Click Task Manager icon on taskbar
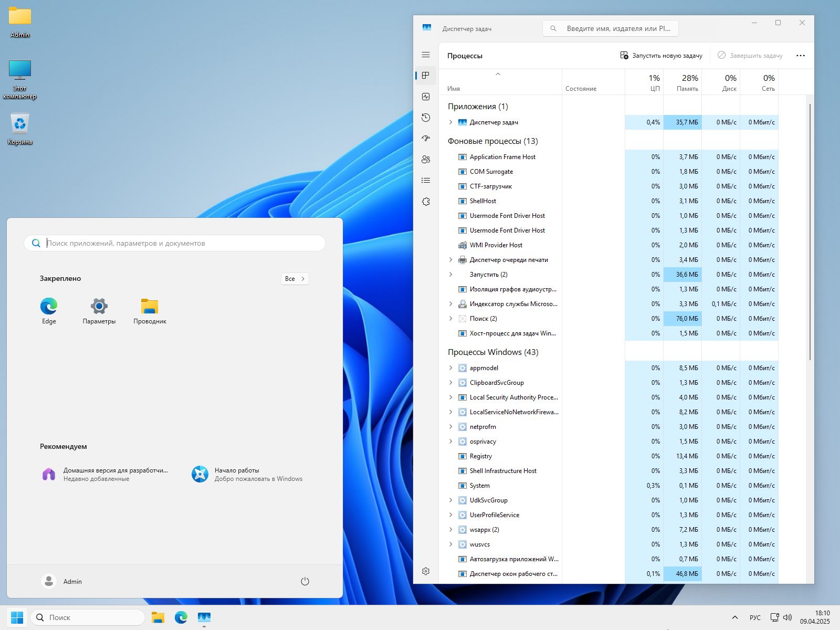The height and width of the screenshot is (630, 840). 204,617
